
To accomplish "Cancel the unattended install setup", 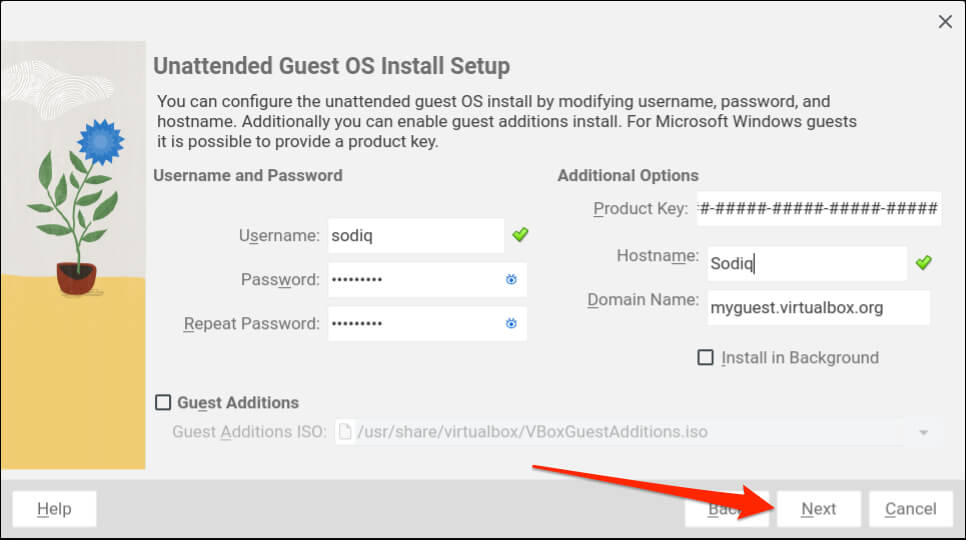I will pyautogui.click(x=910, y=509).
